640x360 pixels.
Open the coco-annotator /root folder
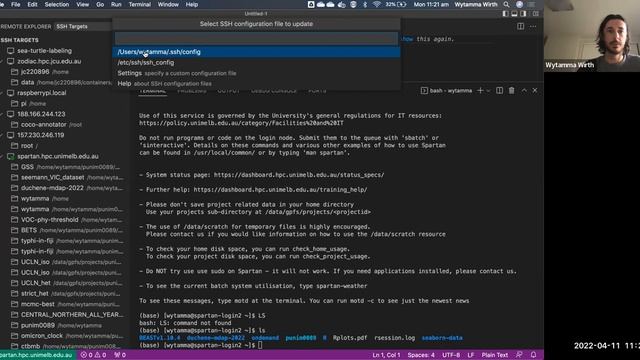click(x=47, y=124)
